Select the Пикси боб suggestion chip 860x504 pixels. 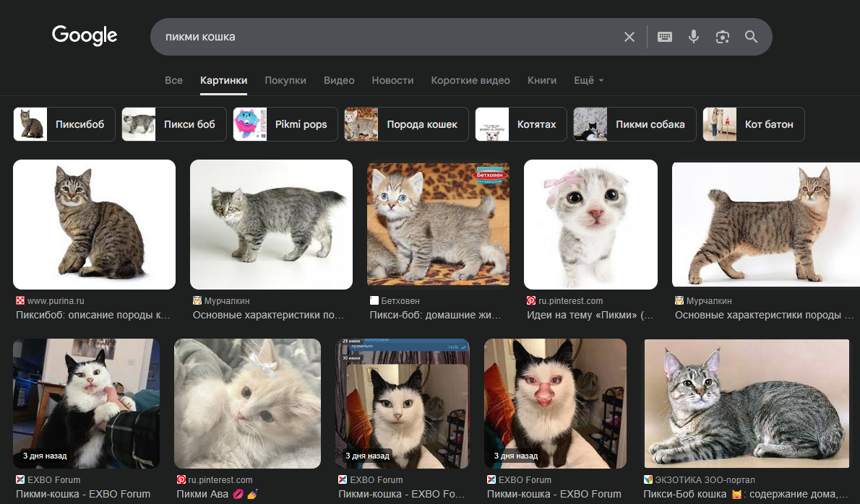174,124
